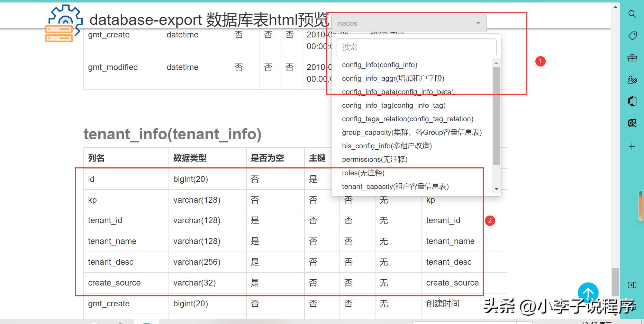Open the Outlook icon in the sidebar
This screenshot has width=644, height=324.
coord(632,123)
